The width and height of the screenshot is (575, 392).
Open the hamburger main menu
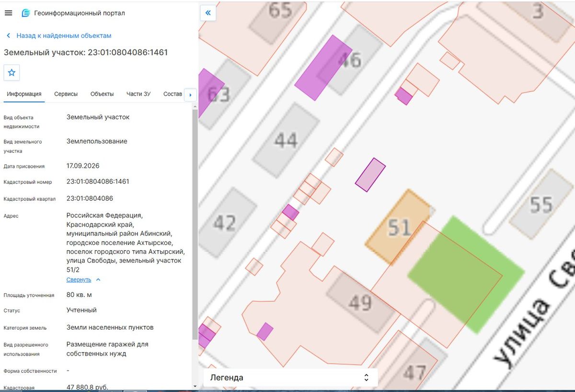[x=8, y=13]
